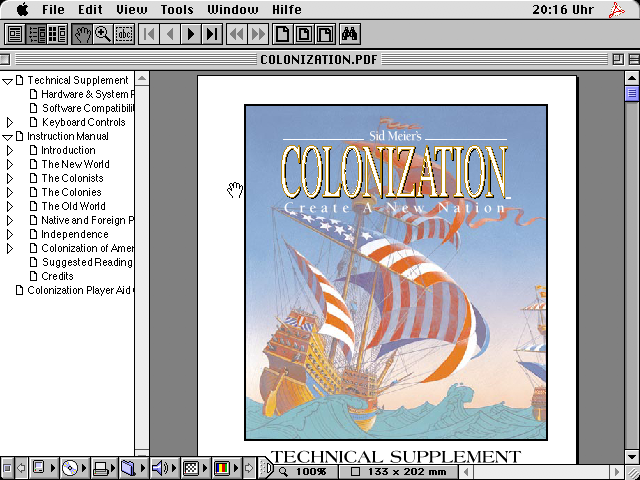640x480 pixels.
Task: Collapse the Instruction Manual bookmark
Action: pyautogui.click(x=7, y=137)
